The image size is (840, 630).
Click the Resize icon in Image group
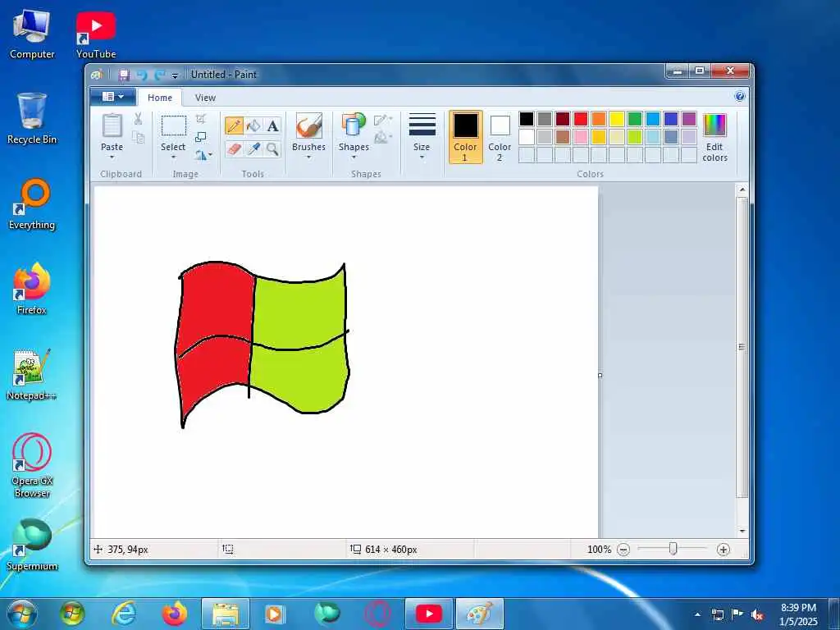click(x=201, y=137)
